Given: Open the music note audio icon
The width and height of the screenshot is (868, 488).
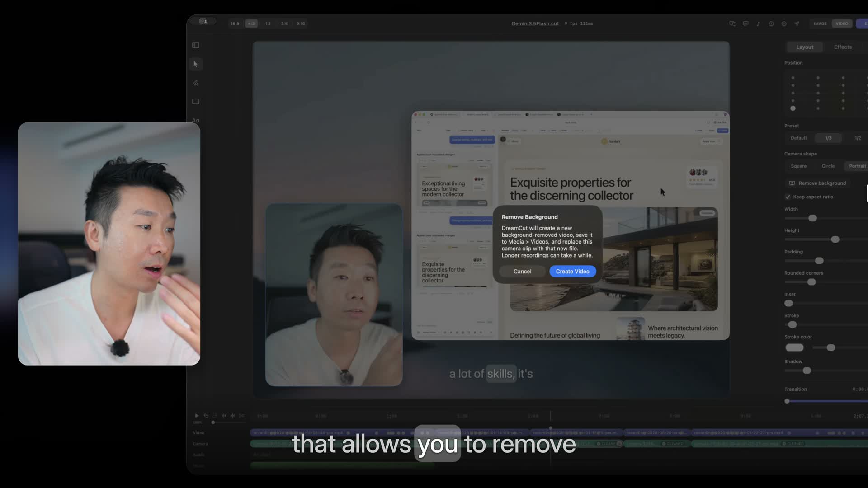Looking at the screenshot, I should tap(758, 23).
